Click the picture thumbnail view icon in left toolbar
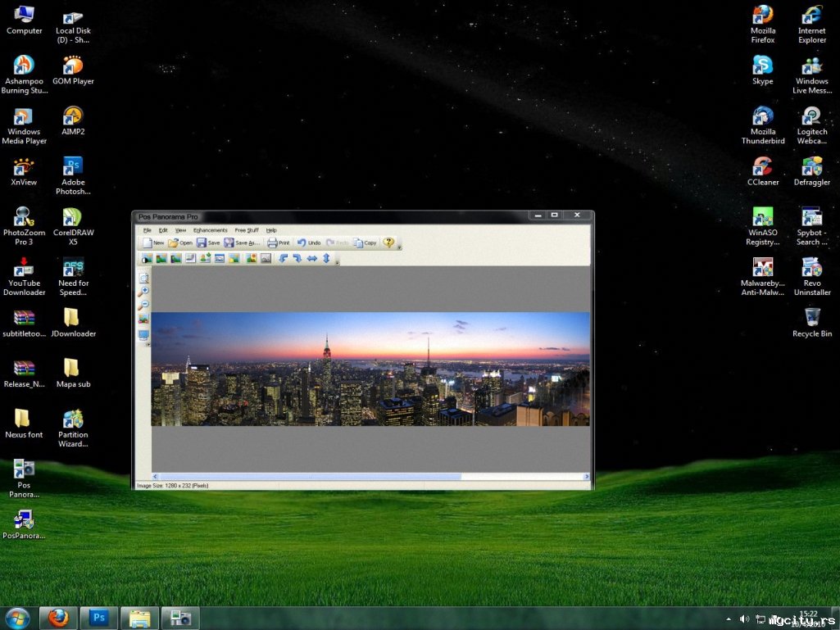The width and height of the screenshot is (840, 630). (x=143, y=320)
